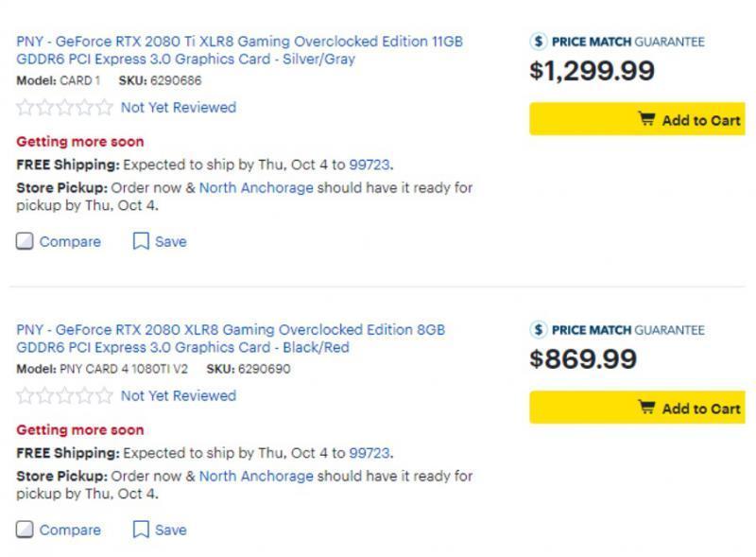Click Price Match dollar icon above $1,299.99

pos(539,42)
